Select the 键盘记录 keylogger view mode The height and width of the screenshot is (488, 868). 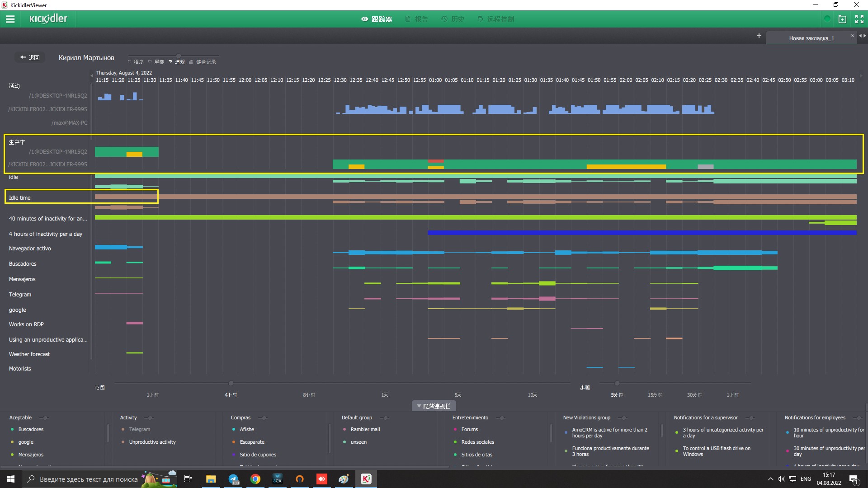coord(203,62)
